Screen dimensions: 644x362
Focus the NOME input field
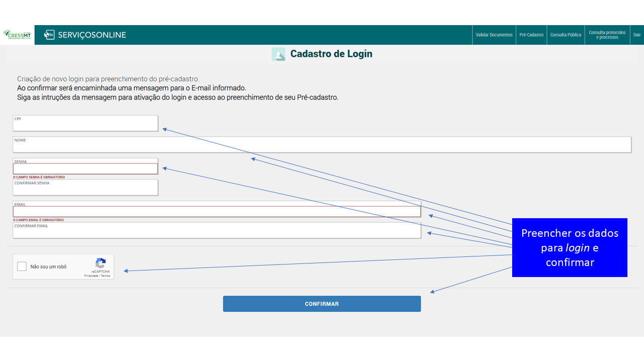322,144
